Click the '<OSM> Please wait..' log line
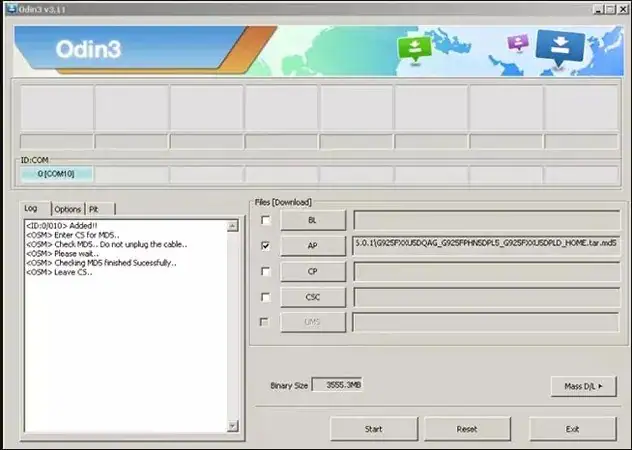The width and height of the screenshot is (632, 450). pos(62,254)
